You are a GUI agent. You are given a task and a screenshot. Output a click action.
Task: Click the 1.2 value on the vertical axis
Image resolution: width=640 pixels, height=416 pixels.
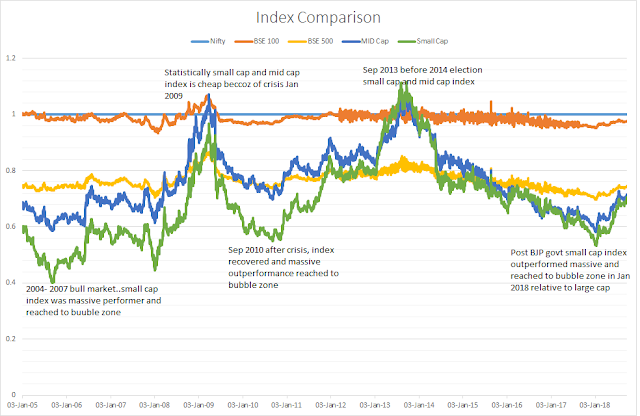tap(13, 58)
